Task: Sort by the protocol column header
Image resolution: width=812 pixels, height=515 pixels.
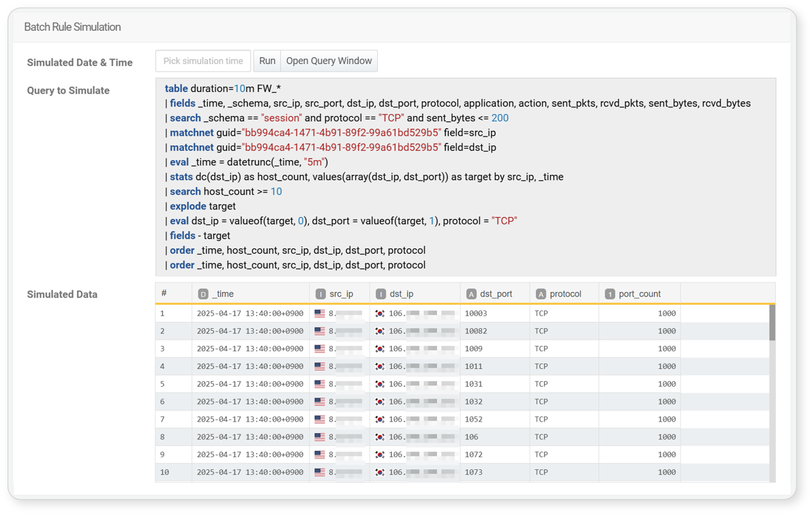Action: (x=564, y=294)
